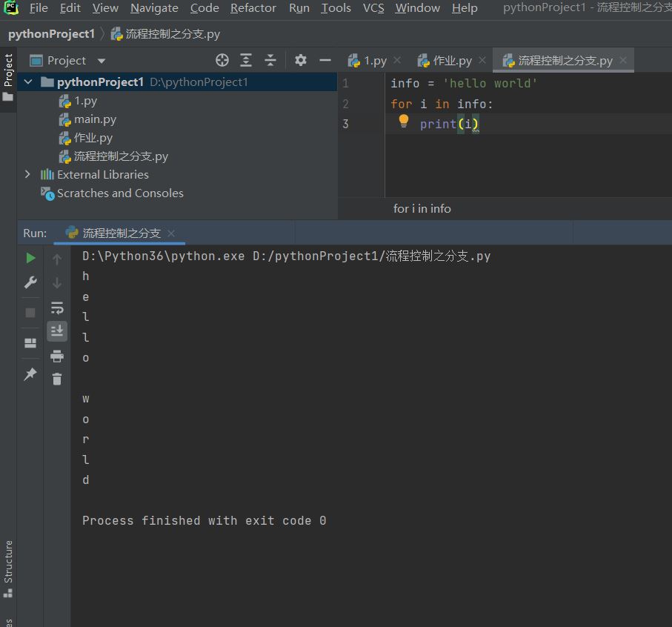Screen dimensions: 672x627
Task: Open the VCS menu
Action: coord(373,8)
